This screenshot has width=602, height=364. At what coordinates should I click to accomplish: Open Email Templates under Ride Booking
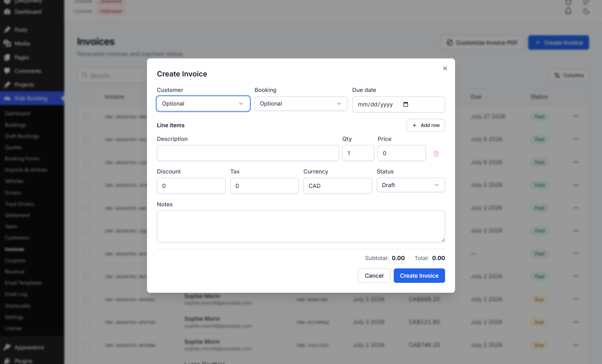[x=23, y=283]
